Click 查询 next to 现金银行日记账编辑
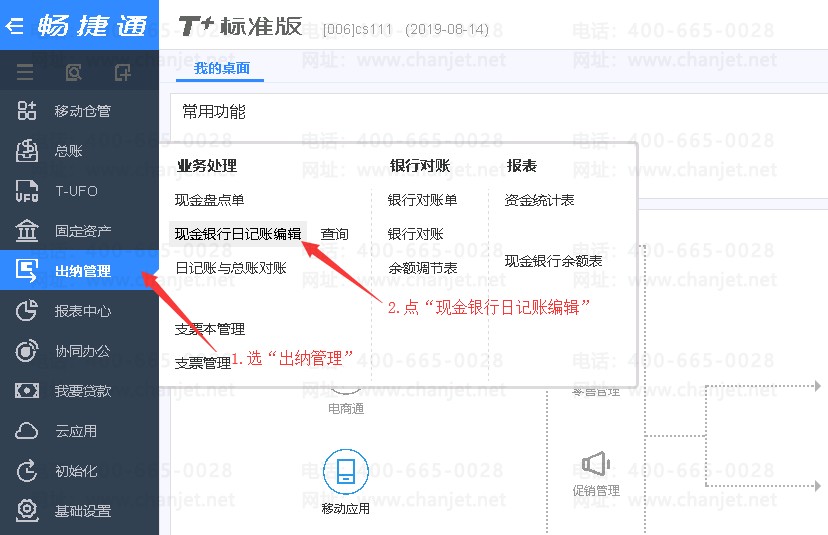828x535 pixels. click(x=334, y=234)
